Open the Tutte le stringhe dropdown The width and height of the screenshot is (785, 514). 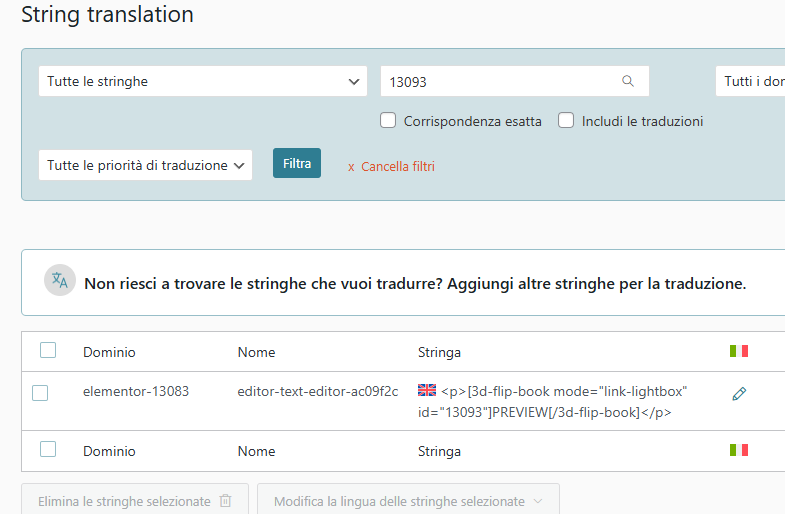tap(203, 82)
